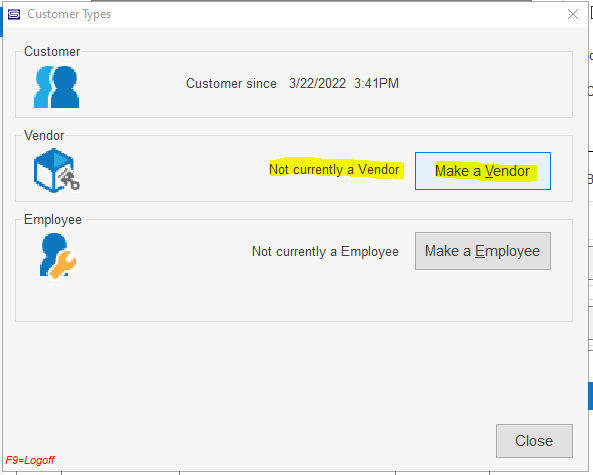
Task: Select the 3/22/2022 date value
Action: pos(317,83)
